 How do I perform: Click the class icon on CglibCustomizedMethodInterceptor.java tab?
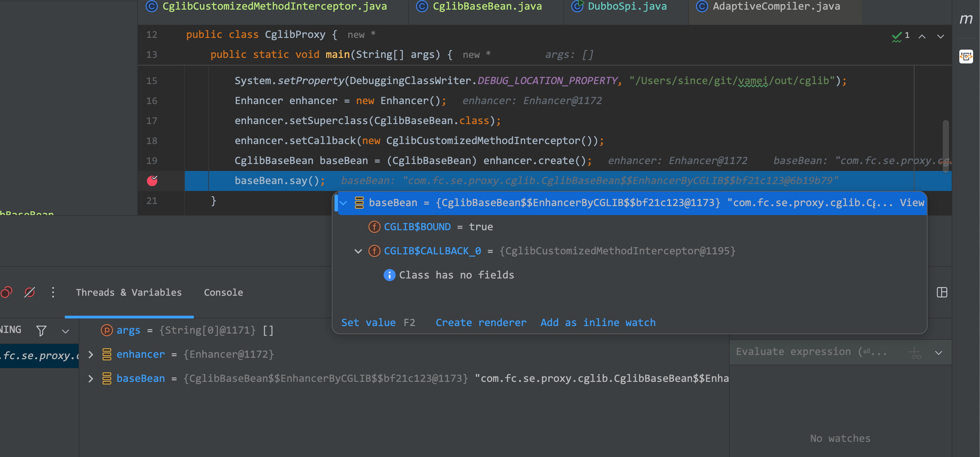(151, 7)
